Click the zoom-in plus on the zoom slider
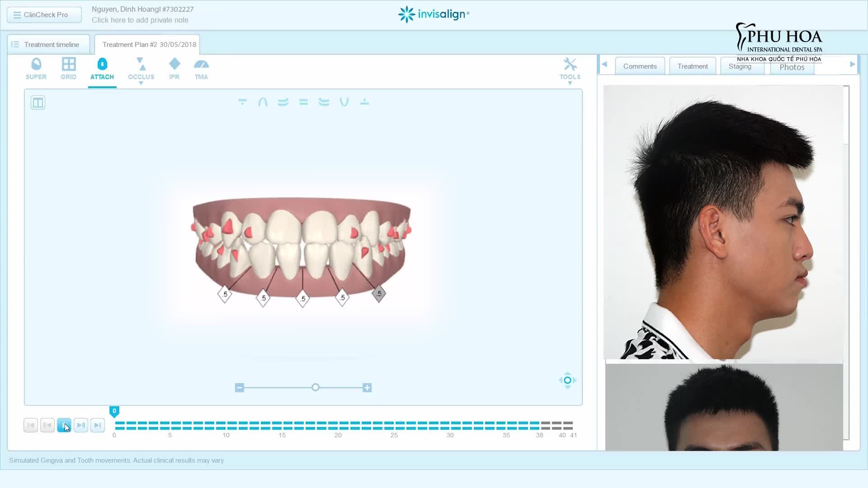This screenshot has height=488, width=868. tap(367, 387)
